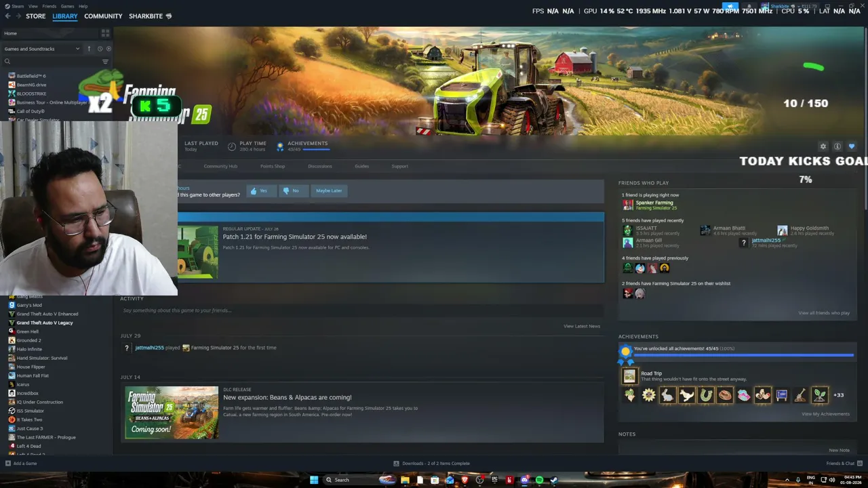Open the Discussions link
Viewport: 868px width, 488px height.
[x=320, y=166]
